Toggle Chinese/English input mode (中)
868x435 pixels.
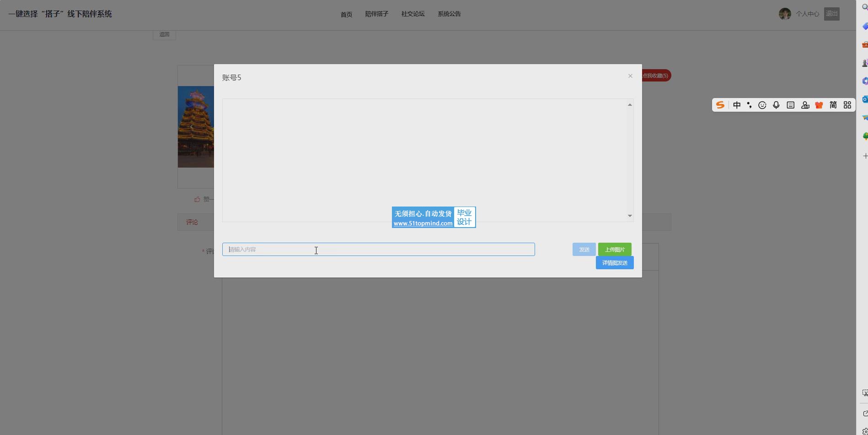pos(737,105)
